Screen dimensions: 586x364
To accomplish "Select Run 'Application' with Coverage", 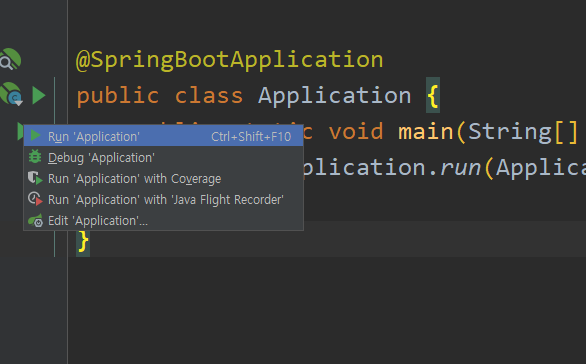I will [163, 178].
